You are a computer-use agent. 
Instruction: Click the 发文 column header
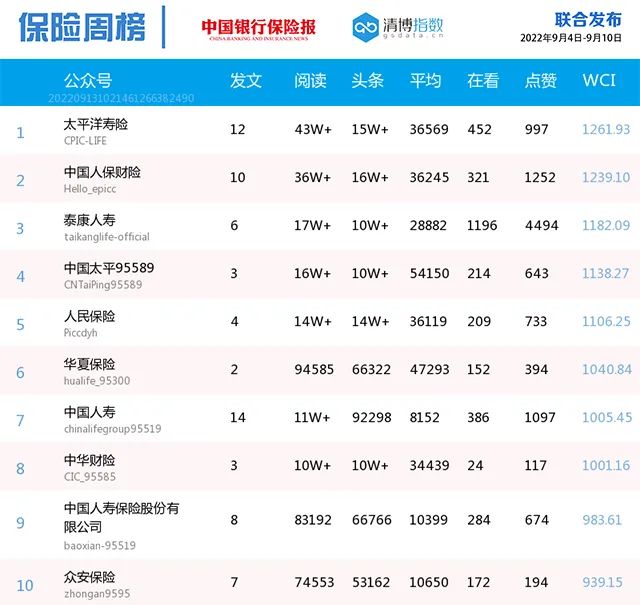click(246, 80)
